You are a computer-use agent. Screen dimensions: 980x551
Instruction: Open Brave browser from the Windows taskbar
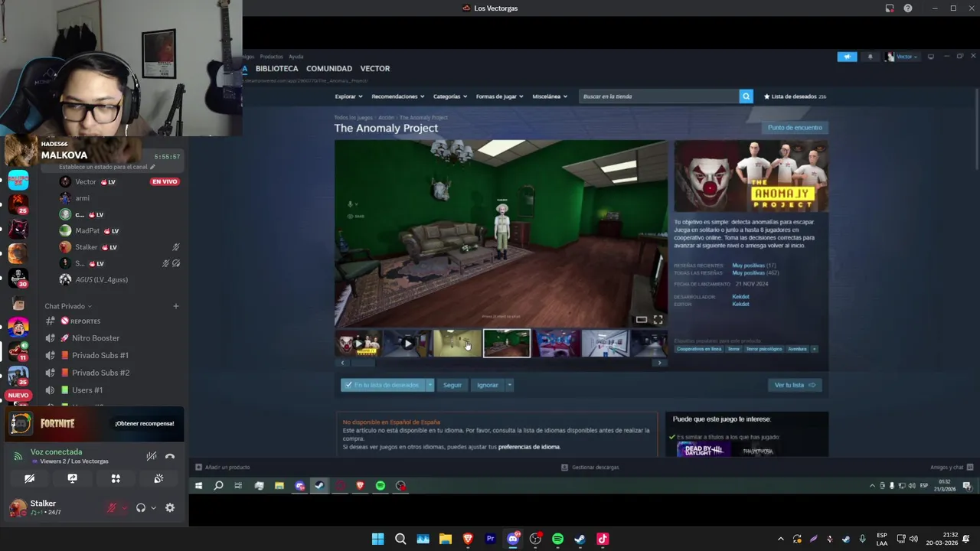(468, 539)
